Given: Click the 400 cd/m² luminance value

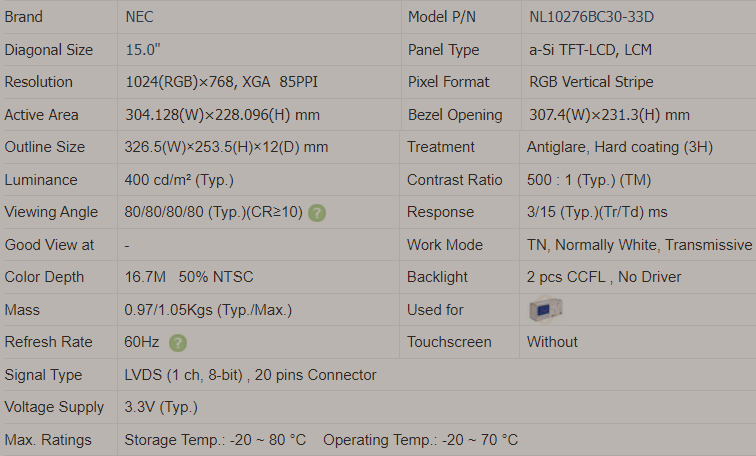Looking at the screenshot, I should tap(179, 180).
